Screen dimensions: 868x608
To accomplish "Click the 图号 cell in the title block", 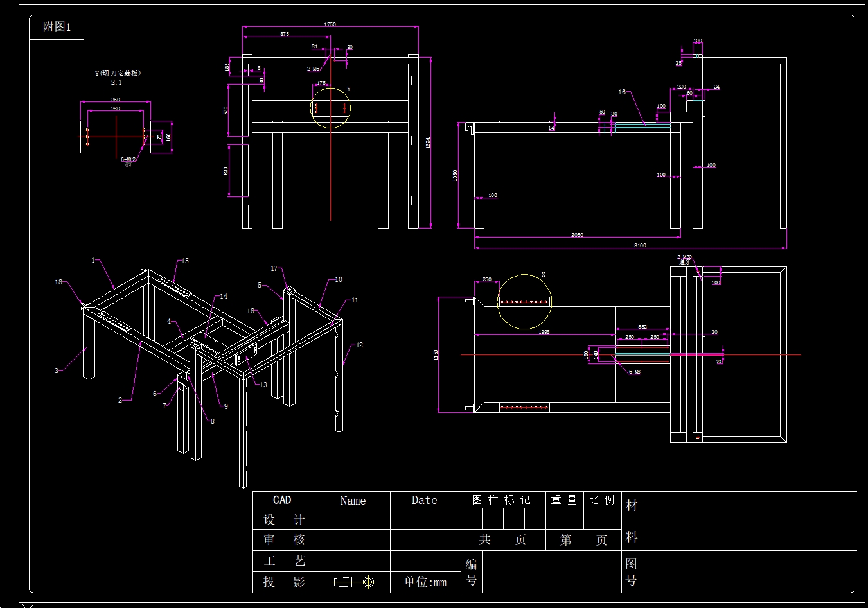I will tap(632, 571).
